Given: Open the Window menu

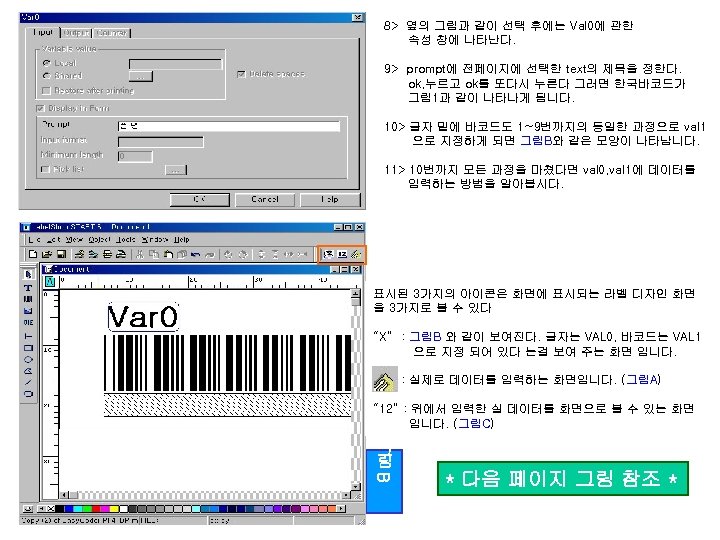Looking at the screenshot, I should tap(155, 239).
